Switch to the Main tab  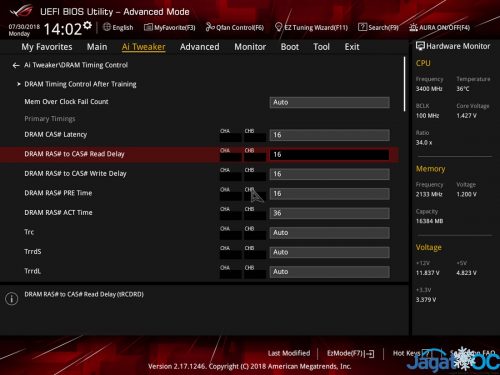pyautogui.click(x=97, y=47)
